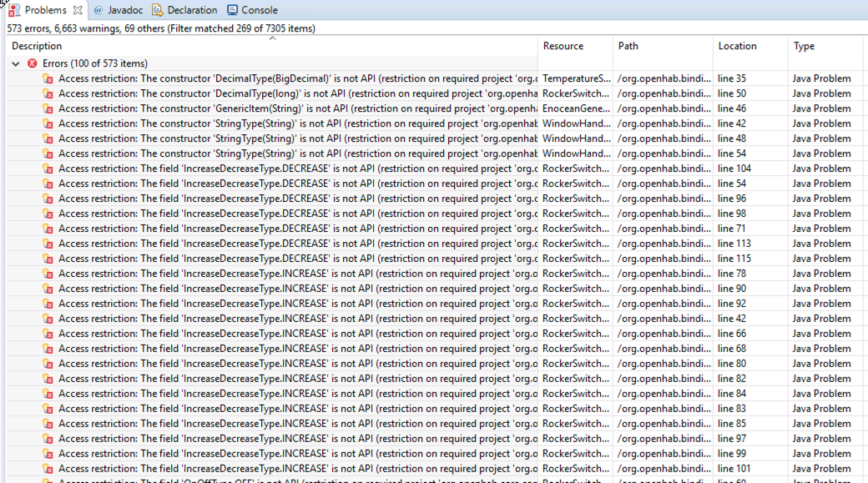Sort problems by Location column header
Image resolution: width=868 pixels, height=483 pixels.
tap(737, 46)
